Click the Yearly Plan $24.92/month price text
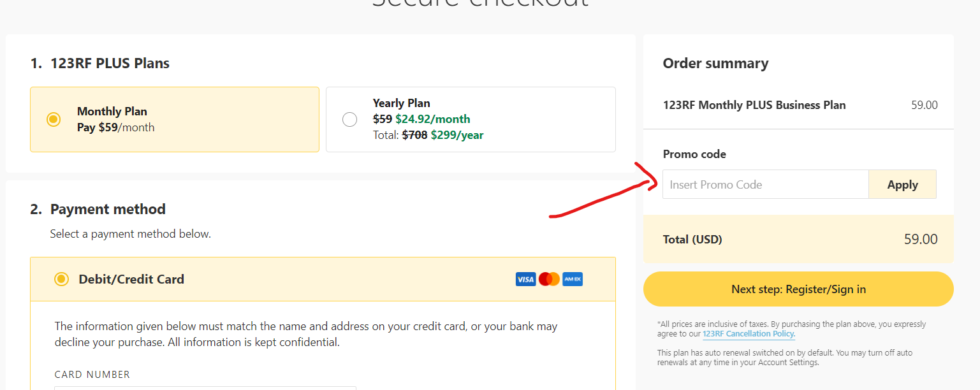 point(433,119)
